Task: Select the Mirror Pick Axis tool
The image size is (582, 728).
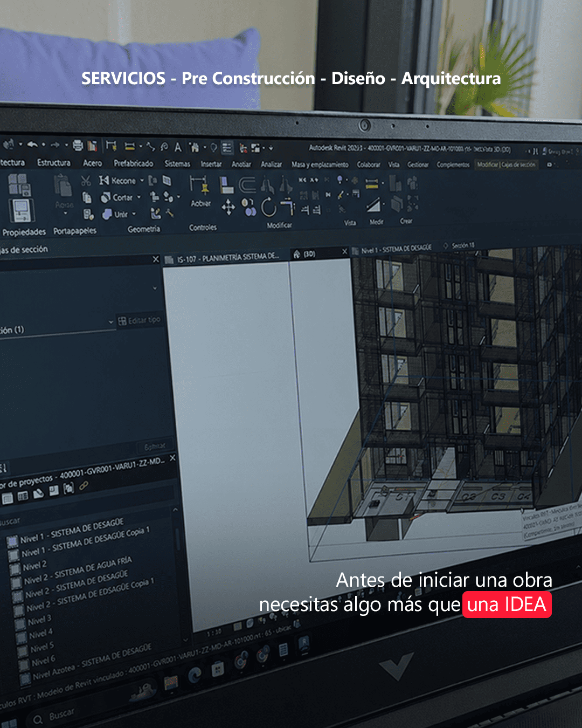Action: pyautogui.click(x=268, y=186)
